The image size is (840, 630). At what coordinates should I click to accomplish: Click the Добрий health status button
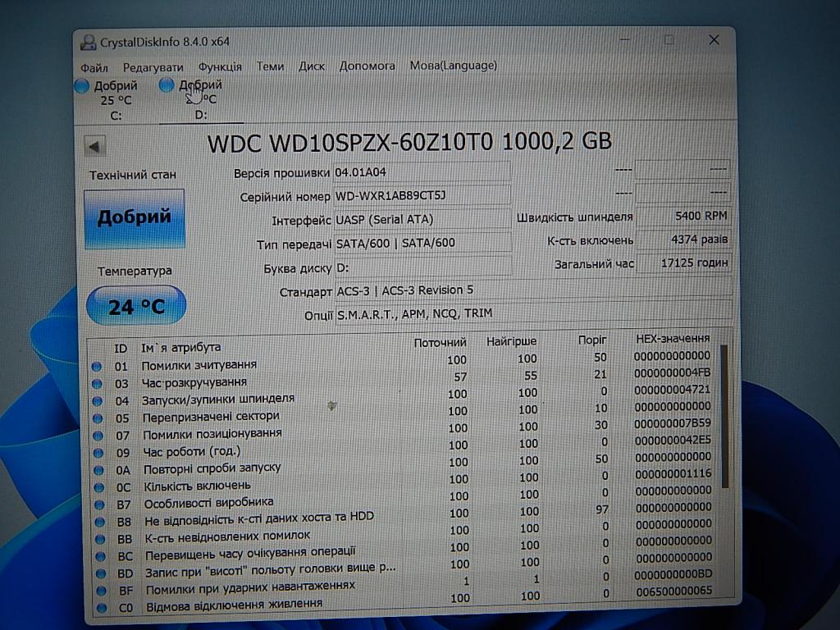point(135,218)
